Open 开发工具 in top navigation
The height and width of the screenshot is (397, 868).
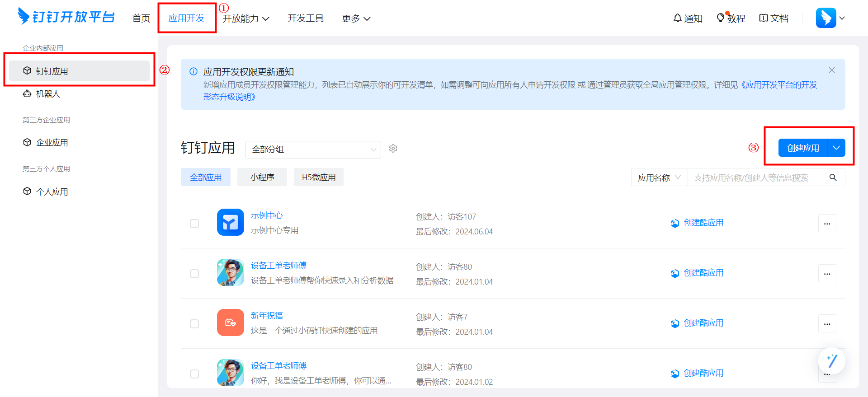[306, 19]
